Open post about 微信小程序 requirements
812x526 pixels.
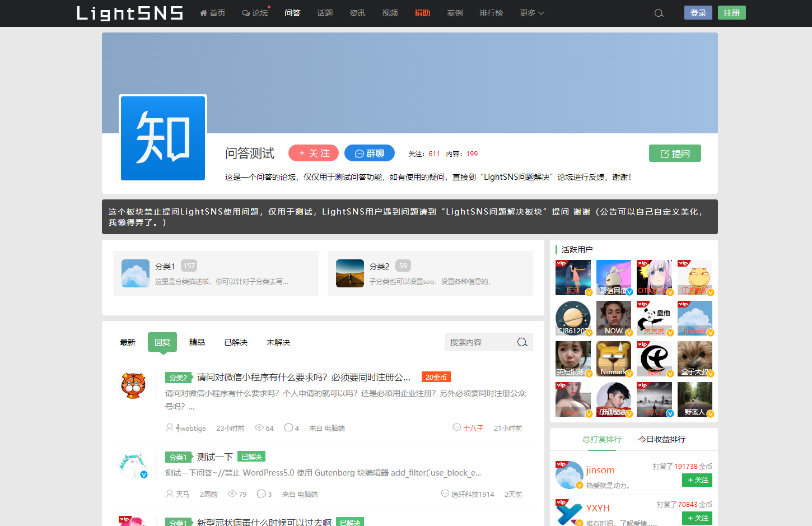[304, 377]
